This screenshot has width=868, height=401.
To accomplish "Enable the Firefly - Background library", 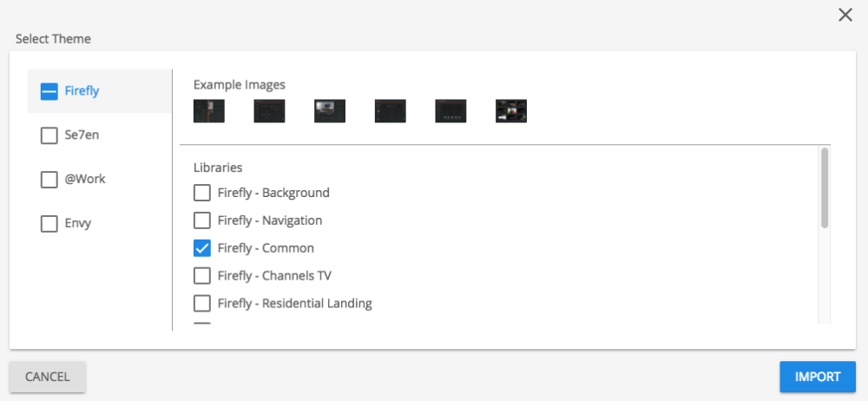I will (x=201, y=193).
